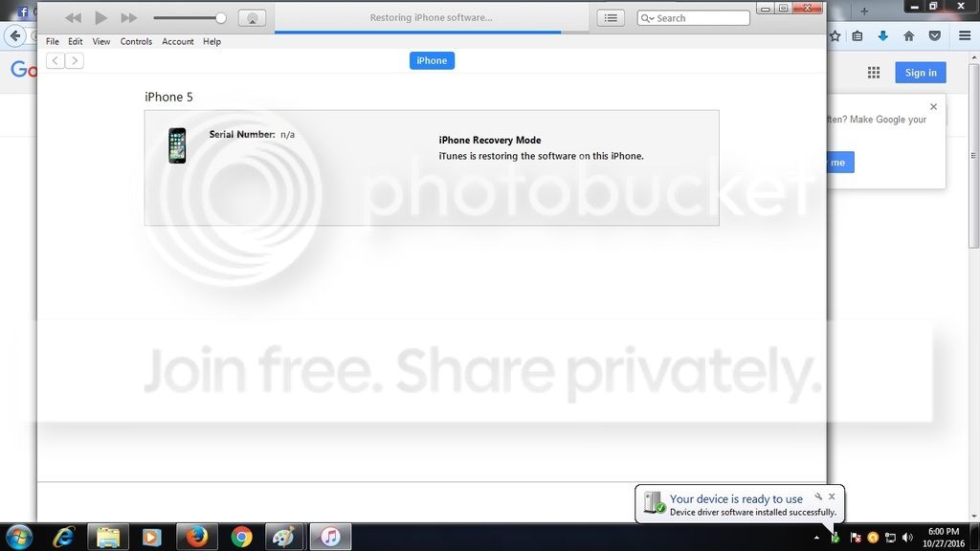
Task: Close the device ready notification balloon
Action: tap(832, 496)
